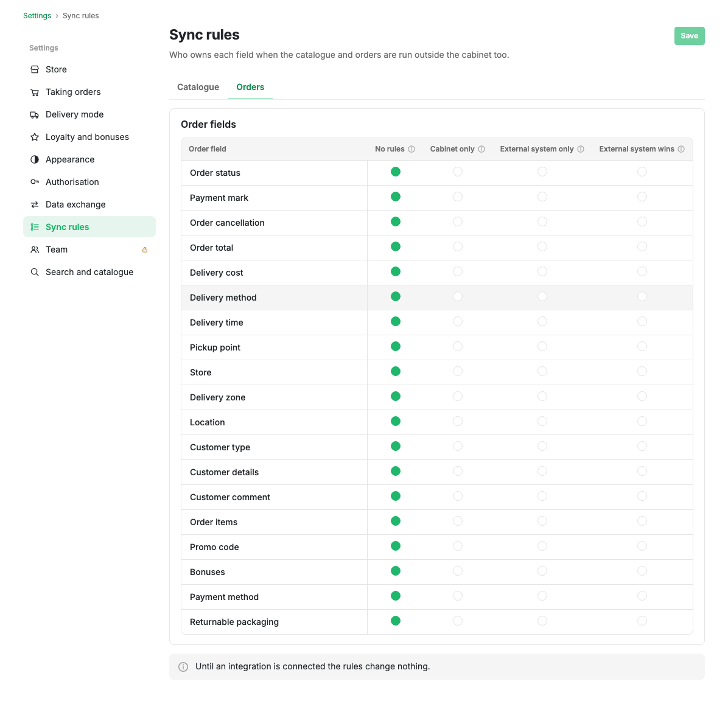Click the No rules column header
This screenshot has height=701, width=728.
click(x=390, y=149)
